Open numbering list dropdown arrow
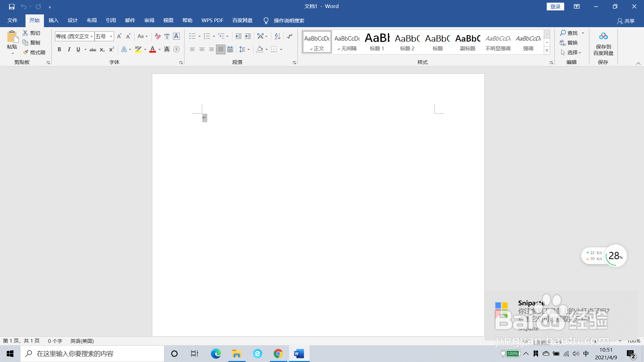 click(214, 36)
